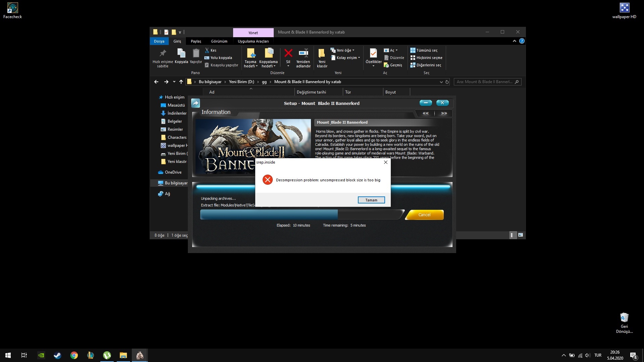Switch to the Giriş ribbon tab
Viewport: 644px width, 362px height.
(x=177, y=41)
